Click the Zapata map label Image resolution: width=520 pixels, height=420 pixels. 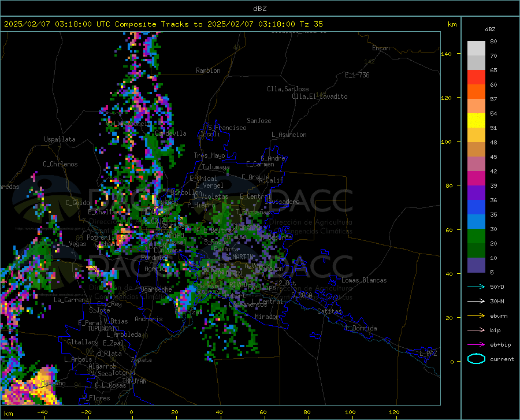coord(142,360)
